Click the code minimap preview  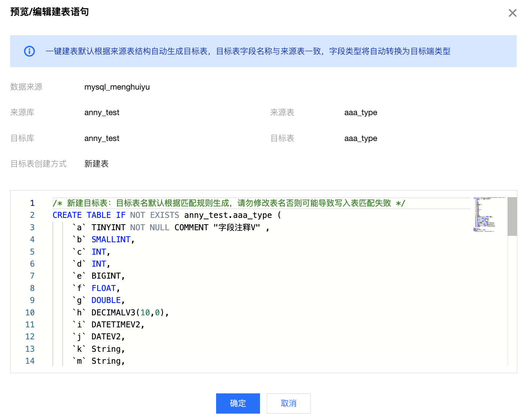489,214
